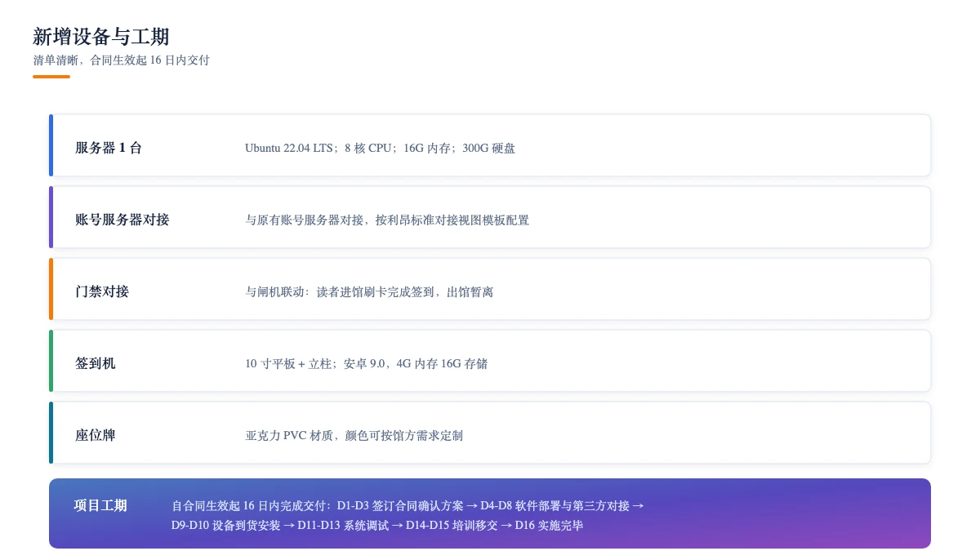The width and height of the screenshot is (980, 551).
Task: Click the Ubuntu 22.04 LTS server specification text
Action: click(380, 148)
